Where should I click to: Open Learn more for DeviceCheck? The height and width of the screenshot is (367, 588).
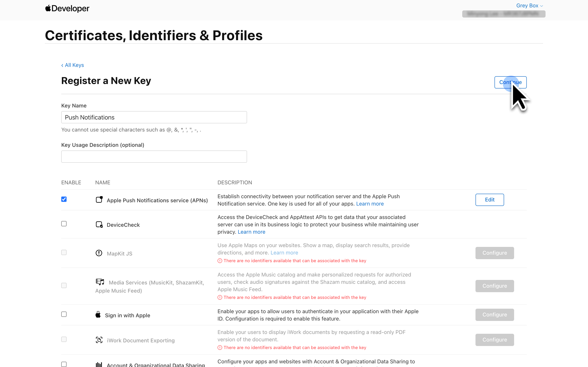tap(251, 232)
